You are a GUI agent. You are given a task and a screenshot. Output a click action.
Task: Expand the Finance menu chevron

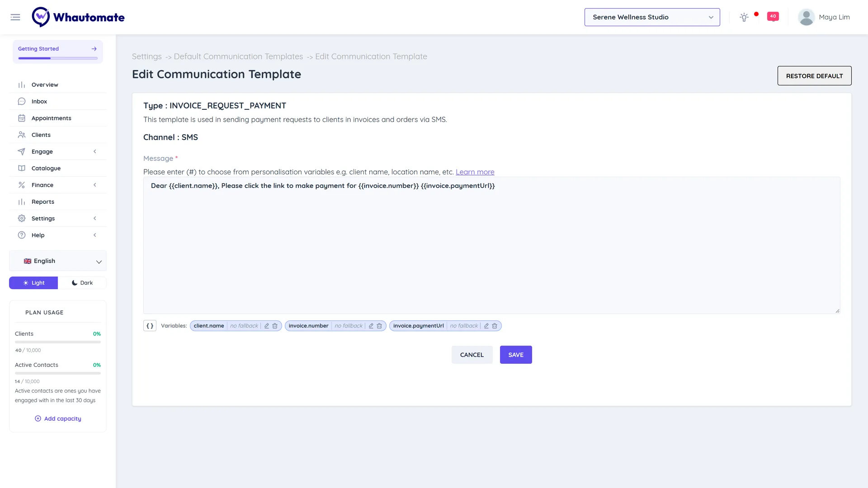click(x=95, y=185)
